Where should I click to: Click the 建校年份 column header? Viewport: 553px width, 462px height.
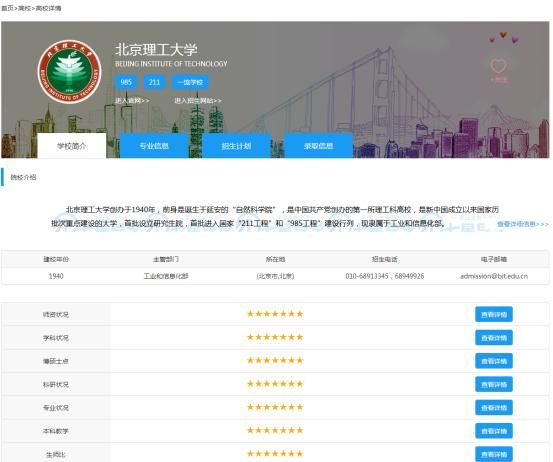tap(56, 259)
